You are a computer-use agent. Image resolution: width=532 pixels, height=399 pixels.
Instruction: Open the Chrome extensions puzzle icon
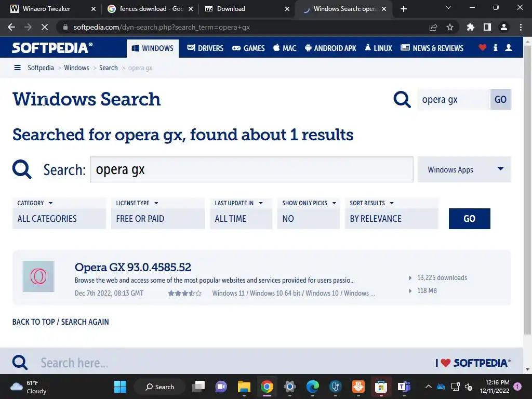click(471, 27)
